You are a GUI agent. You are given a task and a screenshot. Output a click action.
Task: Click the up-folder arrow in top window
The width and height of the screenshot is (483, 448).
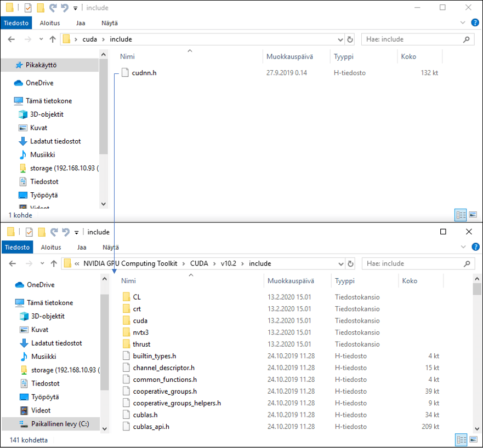[x=53, y=39]
